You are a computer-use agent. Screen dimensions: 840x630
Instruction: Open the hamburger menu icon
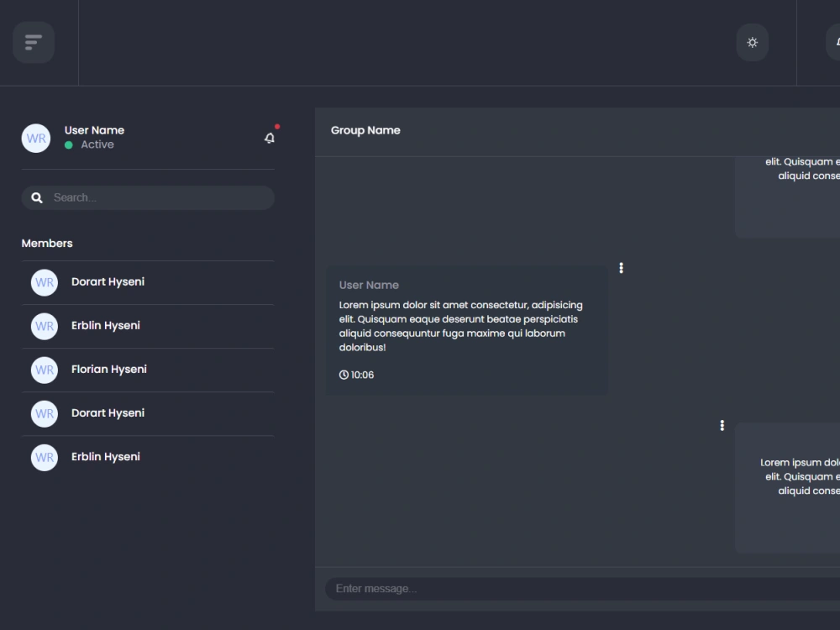coord(34,42)
